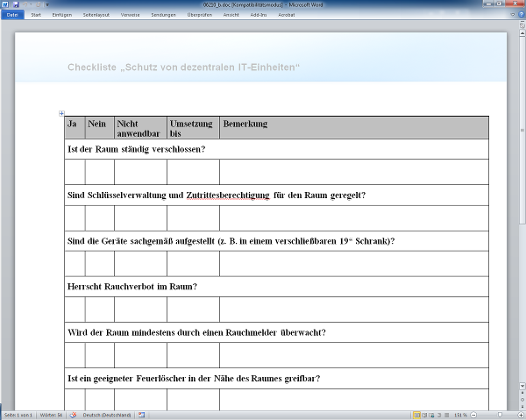Click the zoom slider in the status bar
This screenshot has height=420, width=526.
tap(501, 415)
